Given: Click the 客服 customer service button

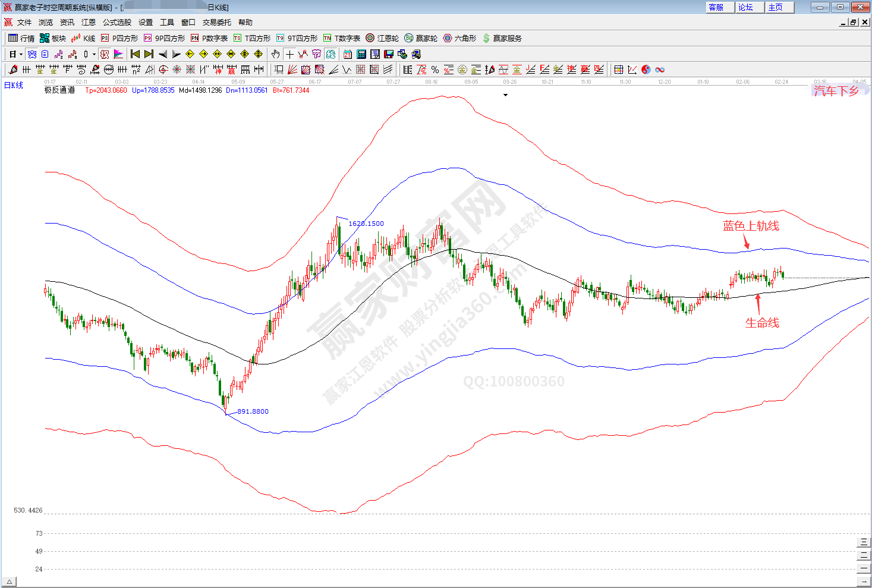Looking at the screenshot, I should 716,7.
